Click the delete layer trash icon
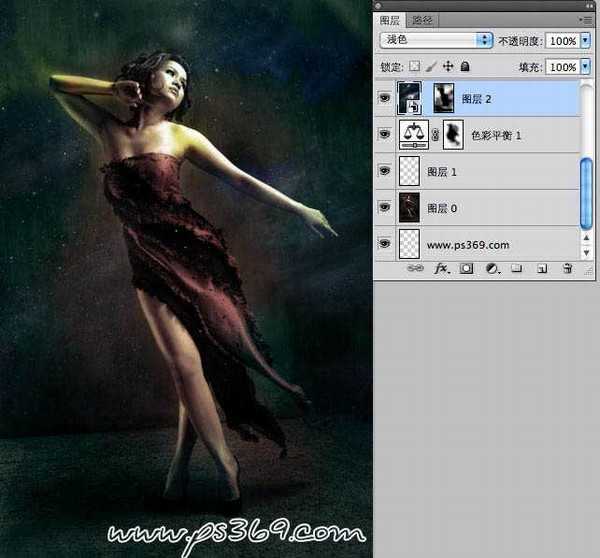The width and height of the screenshot is (600, 558). pyautogui.click(x=567, y=268)
